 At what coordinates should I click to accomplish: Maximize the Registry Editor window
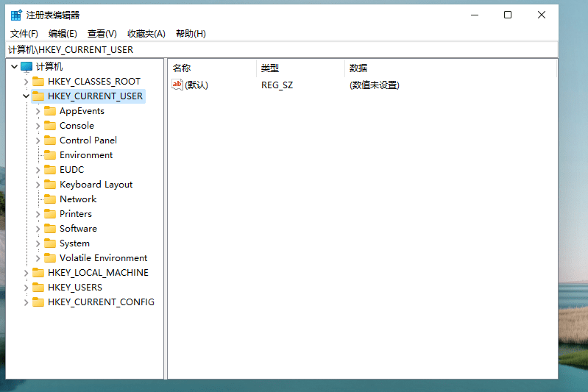(508, 15)
